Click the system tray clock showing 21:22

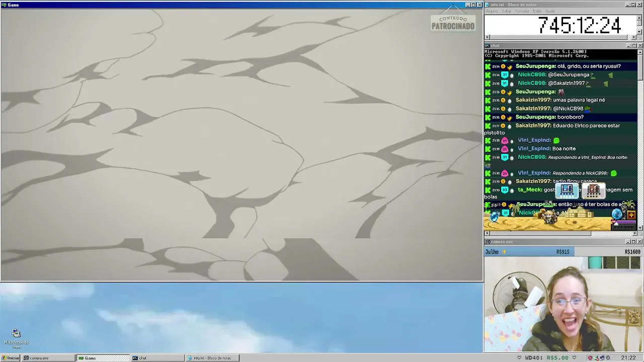[628, 358]
